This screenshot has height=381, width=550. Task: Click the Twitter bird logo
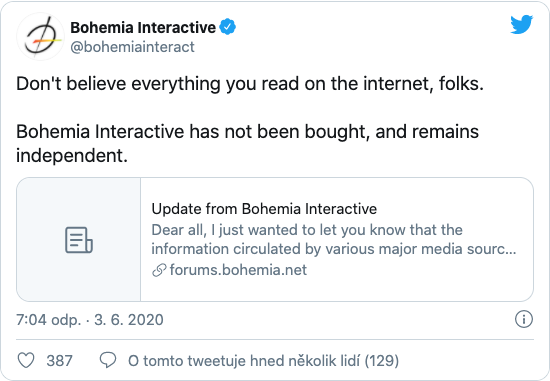522,25
